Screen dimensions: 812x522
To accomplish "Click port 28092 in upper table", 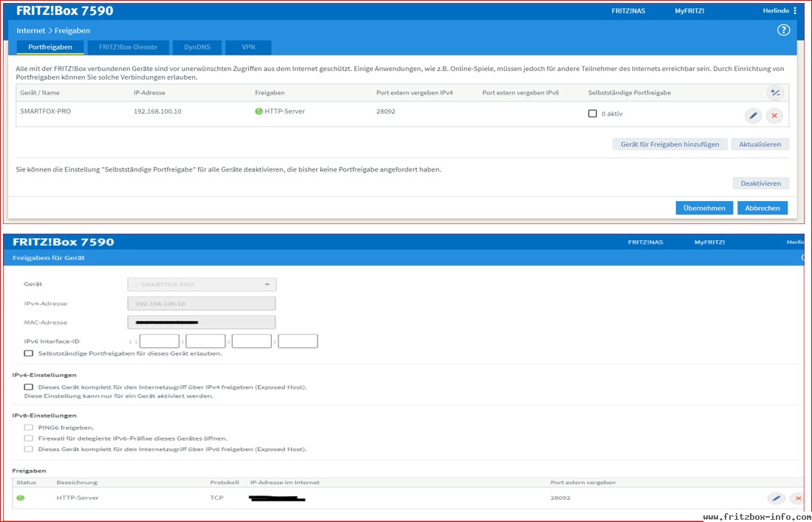I will 386,112.
